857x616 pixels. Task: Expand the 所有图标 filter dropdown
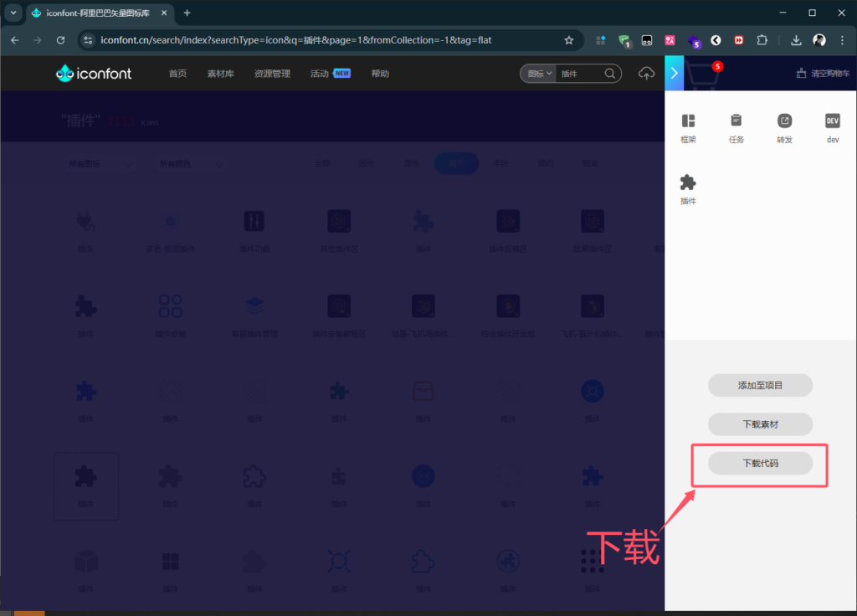[99, 164]
